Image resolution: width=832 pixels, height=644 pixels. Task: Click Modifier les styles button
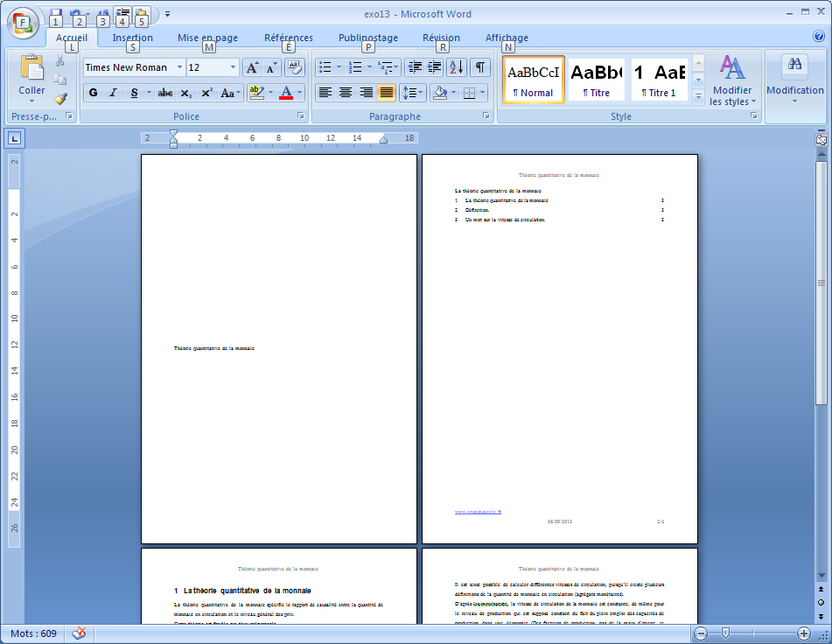(x=732, y=80)
